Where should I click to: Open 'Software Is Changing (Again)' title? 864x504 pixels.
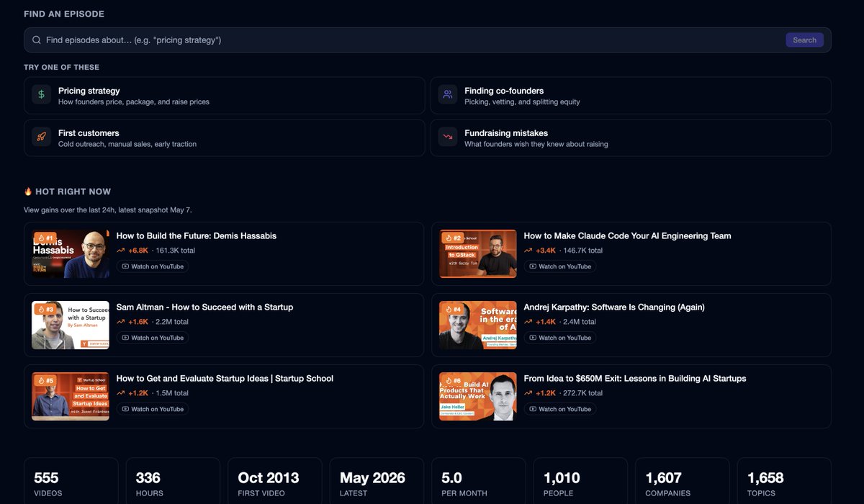pos(614,307)
